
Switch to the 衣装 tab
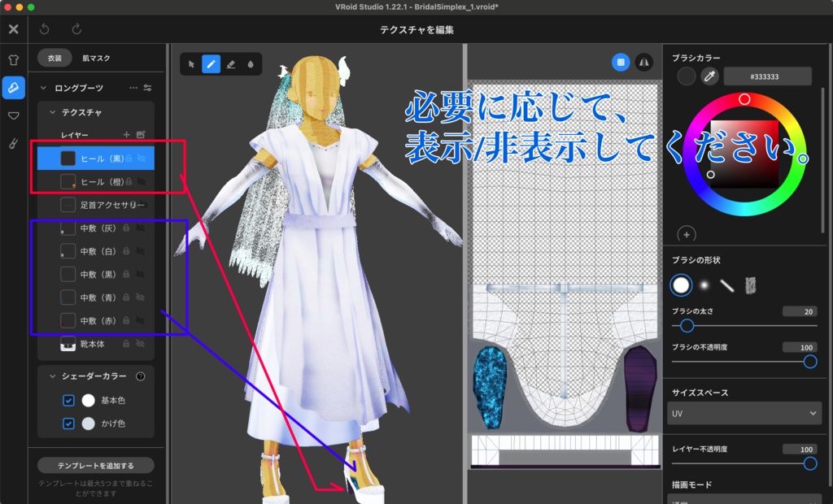click(x=54, y=59)
